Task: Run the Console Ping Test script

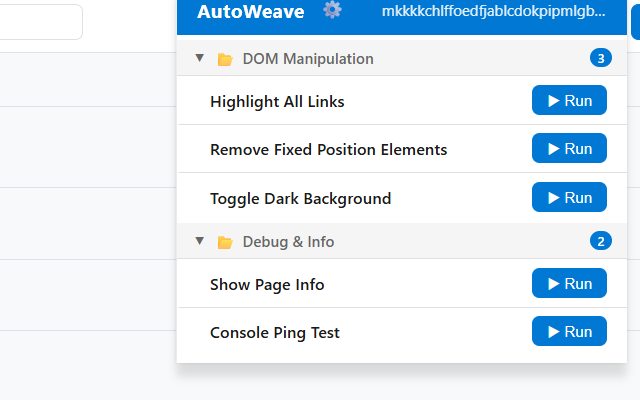Action: pyautogui.click(x=569, y=331)
